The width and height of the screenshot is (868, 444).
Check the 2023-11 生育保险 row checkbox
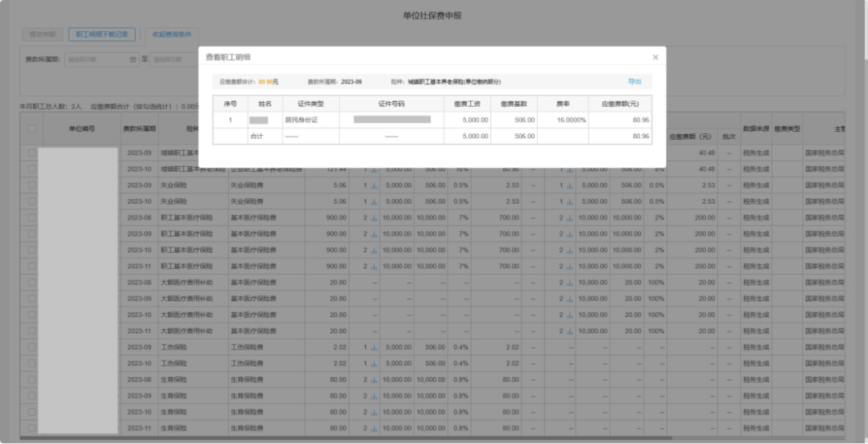(32, 428)
